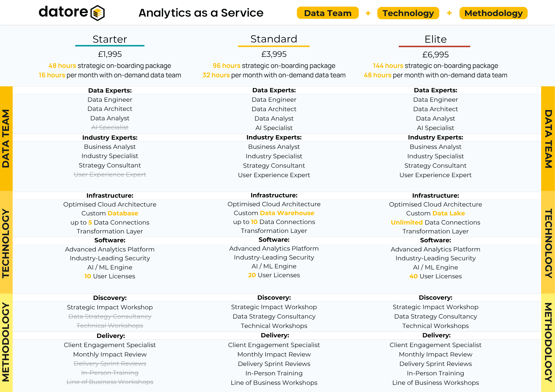Select the Standard plan heading
This screenshot has width=555, height=392.
click(274, 39)
